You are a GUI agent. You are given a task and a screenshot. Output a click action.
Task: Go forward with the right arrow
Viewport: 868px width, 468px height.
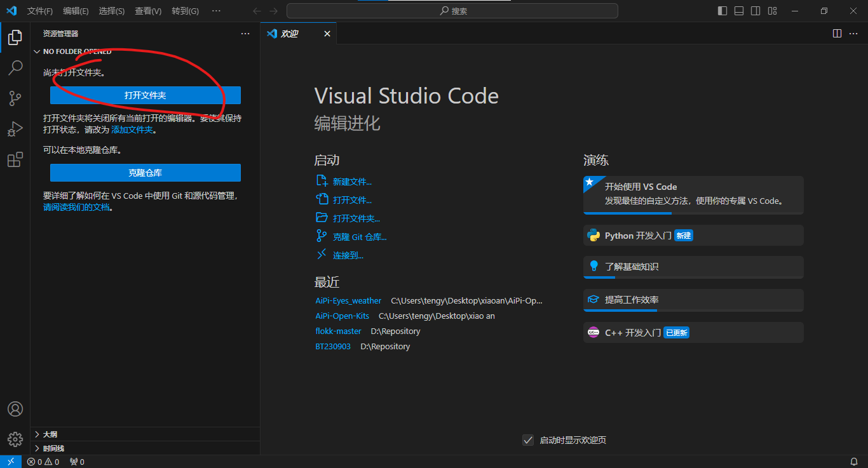[273, 11]
